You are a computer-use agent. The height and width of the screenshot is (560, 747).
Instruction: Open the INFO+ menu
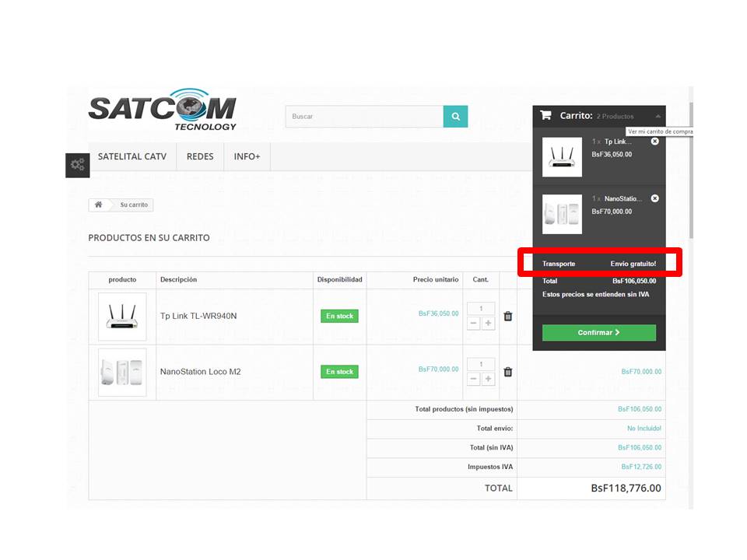247,156
